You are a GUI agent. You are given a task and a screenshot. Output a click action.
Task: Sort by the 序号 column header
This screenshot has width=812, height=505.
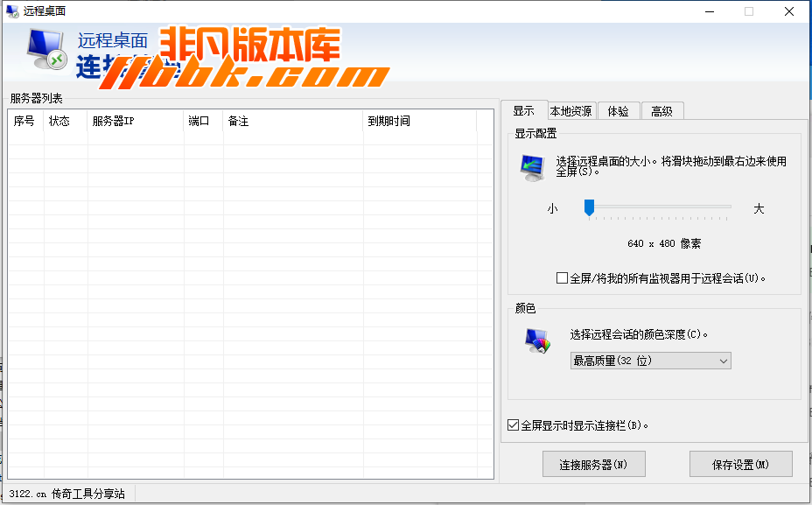point(25,122)
